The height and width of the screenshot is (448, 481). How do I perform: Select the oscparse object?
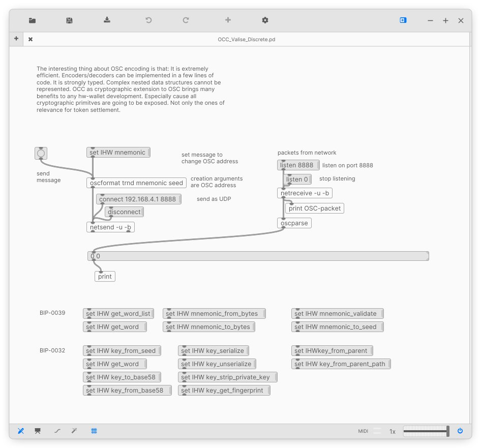click(x=294, y=223)
